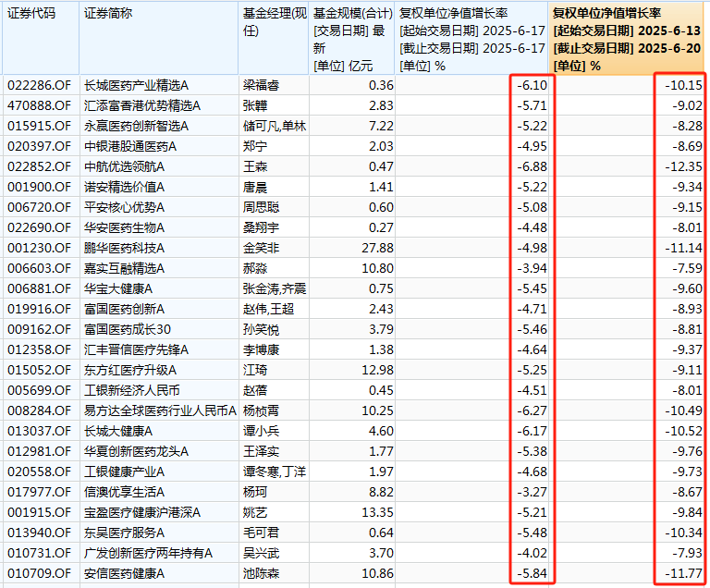This screenshot has width=710, height=588.
Task: Sort by 基金经理(现任) column header
Action: point(274,39)
